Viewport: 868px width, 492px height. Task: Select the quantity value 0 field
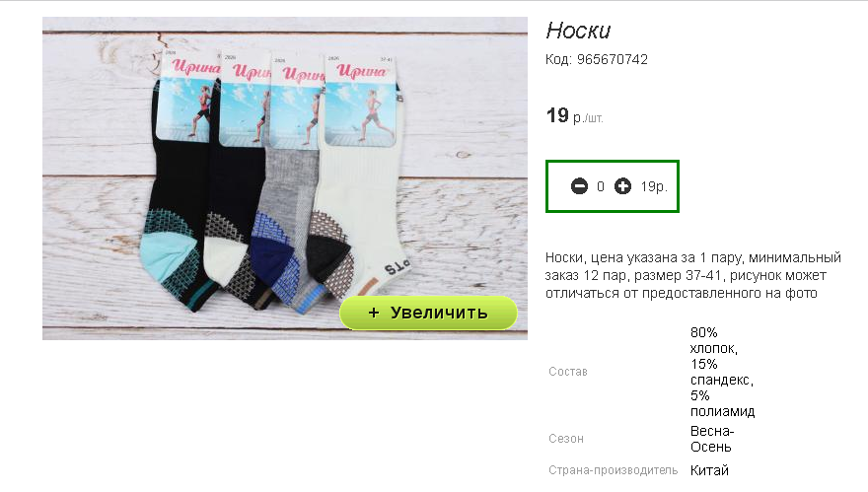[x=601, y=187]
